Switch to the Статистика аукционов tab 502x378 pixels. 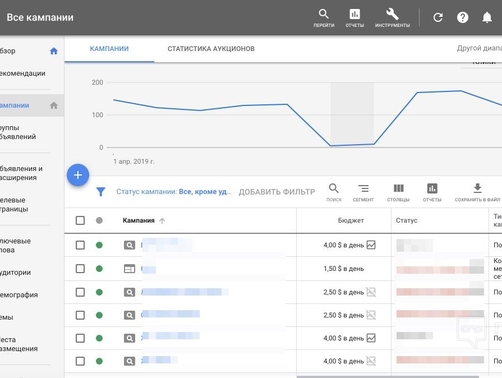point(211,49)
